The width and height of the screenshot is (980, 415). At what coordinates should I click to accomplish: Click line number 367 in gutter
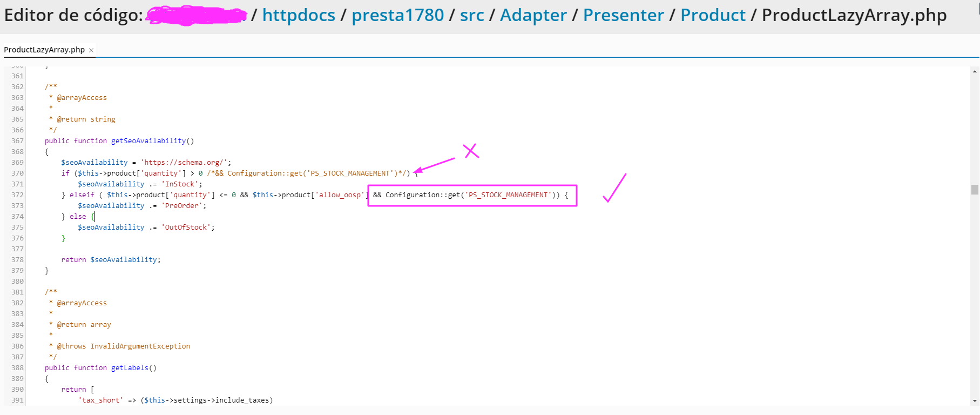pyautogui.click(x=17, y=141)
